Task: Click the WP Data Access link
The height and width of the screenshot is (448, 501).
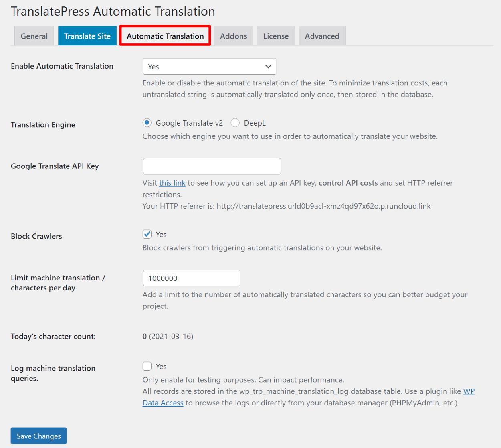Action: click(x=163, y=403)
